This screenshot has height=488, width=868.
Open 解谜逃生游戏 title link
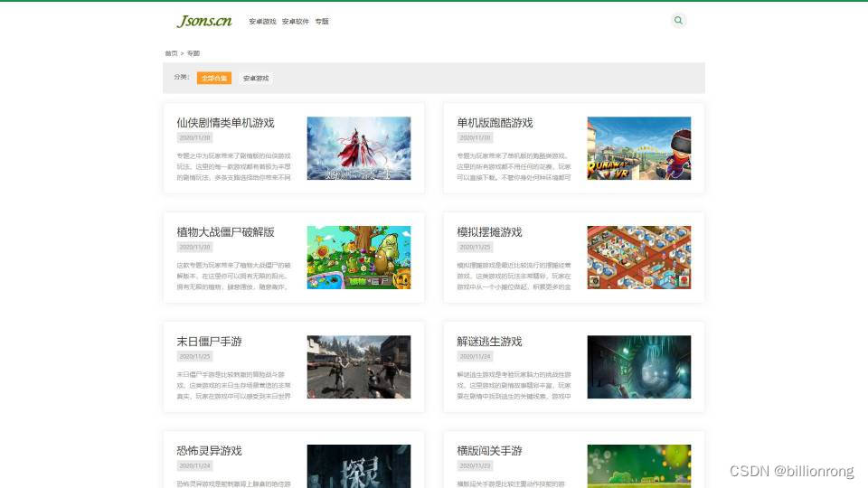click(x=489, y=342)
